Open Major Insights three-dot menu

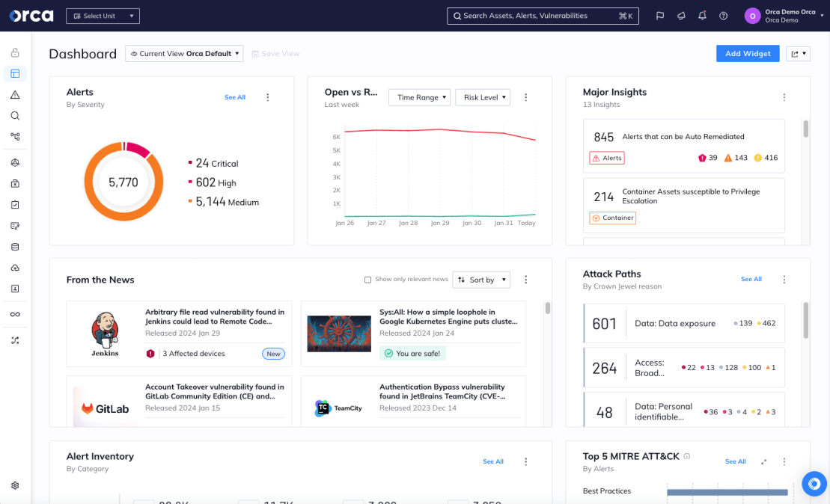[784, 97]
